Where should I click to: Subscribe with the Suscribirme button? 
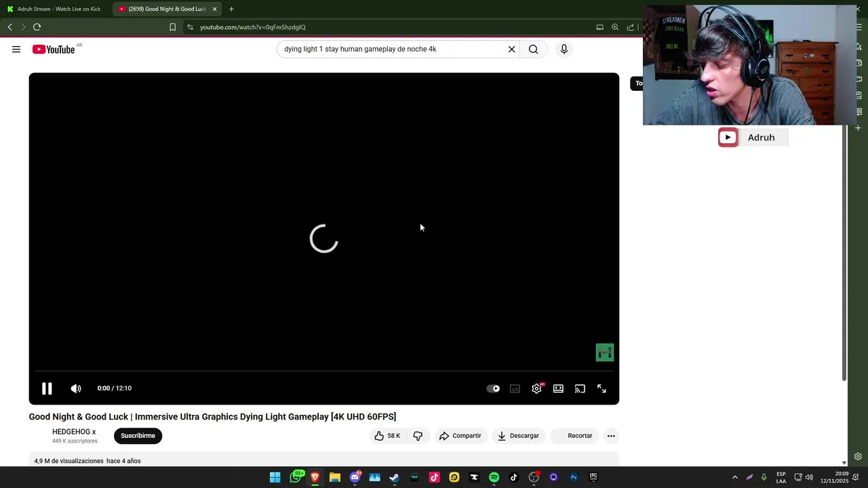(x=138, y=436)
